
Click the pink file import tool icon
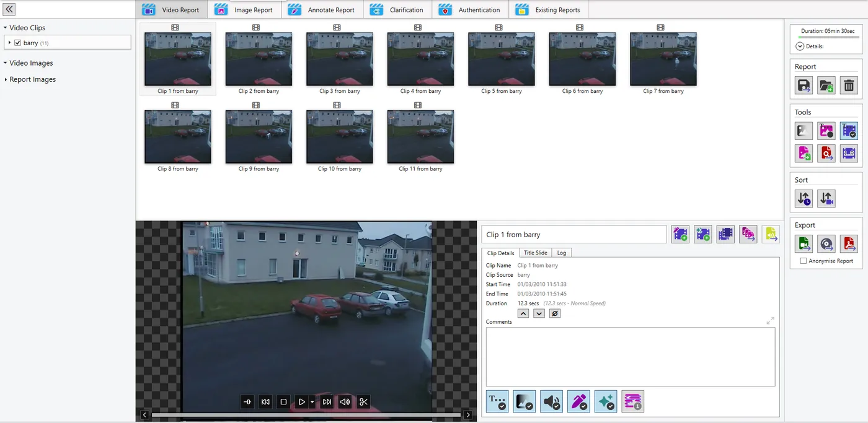pyautogui.click(x=804, y=153)
